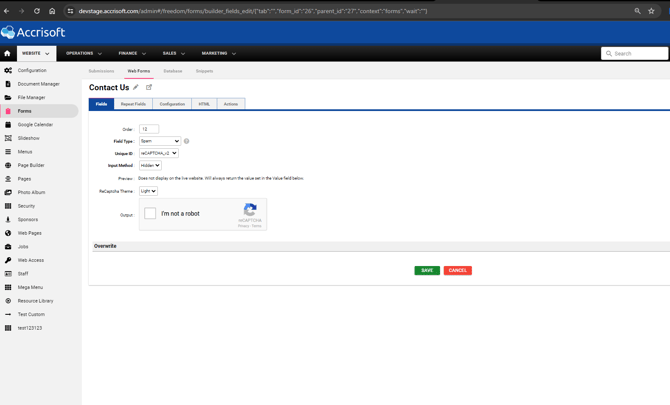Screen dimensions: 670x405
Task: Open the external link icon next to Contact Us
Action: click(149, 88)
